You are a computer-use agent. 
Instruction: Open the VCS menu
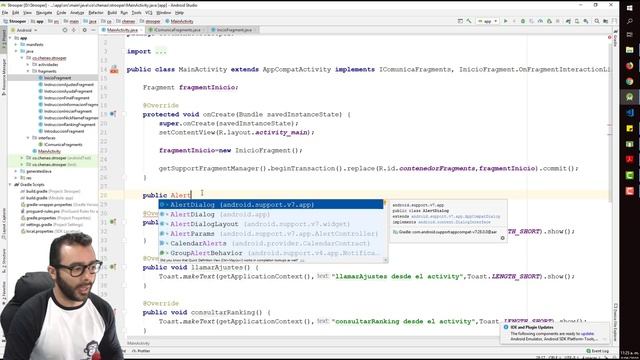[149, 13]
